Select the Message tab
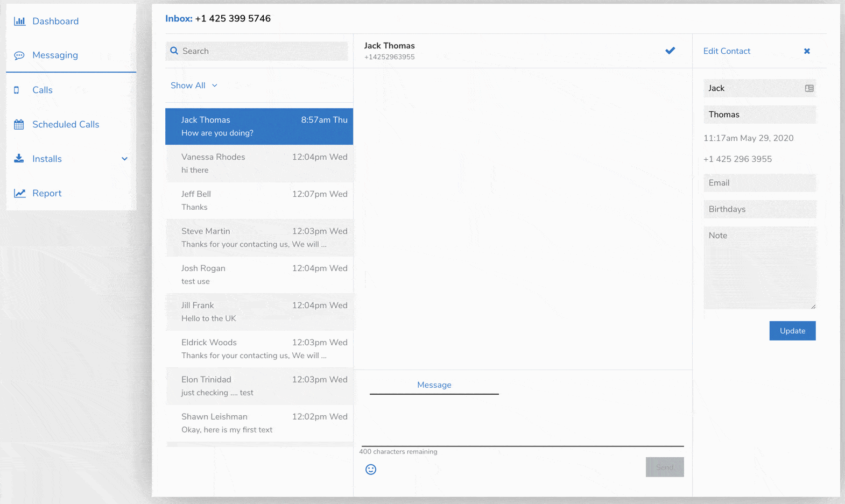 [434, 385]
